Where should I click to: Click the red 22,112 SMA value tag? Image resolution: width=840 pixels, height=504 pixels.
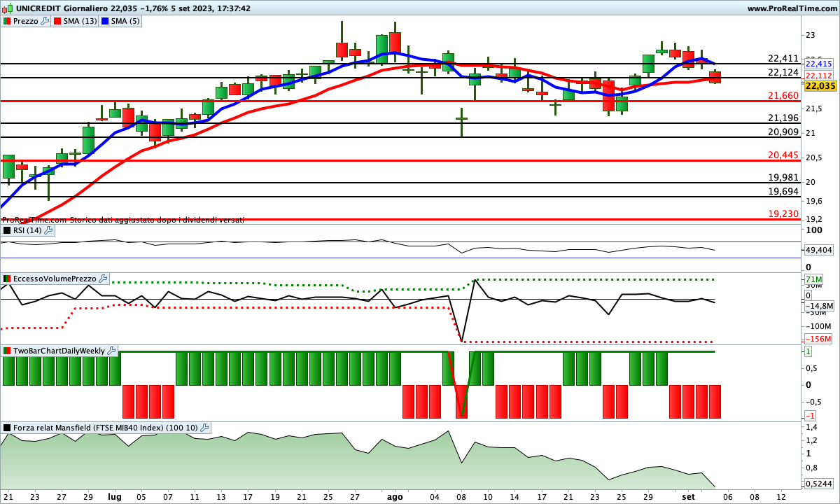(818, 76)
